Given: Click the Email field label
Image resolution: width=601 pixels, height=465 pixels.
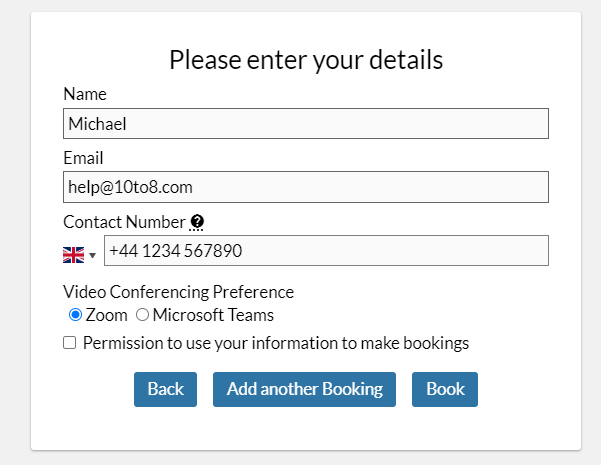Looking at the screenshot, I should [x=83, y=158].
